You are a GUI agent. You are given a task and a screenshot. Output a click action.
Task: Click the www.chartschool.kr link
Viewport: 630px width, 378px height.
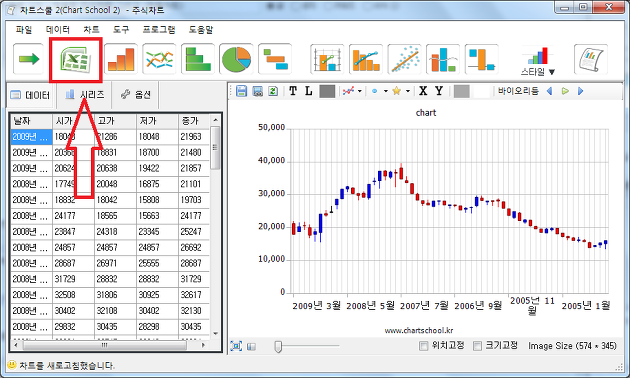[419, 331]
